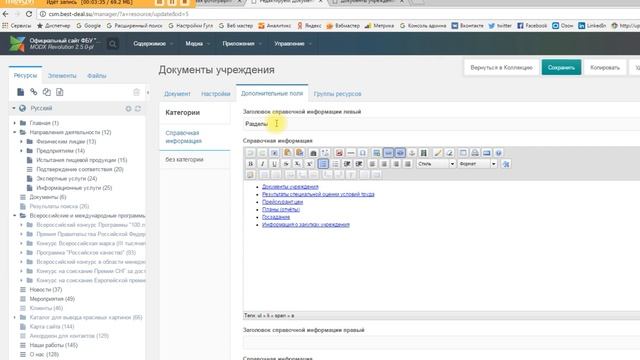The height and width of the screenshot is (360, 640).
Task: Click the Документы учреждения link in editor
Action: (x=290, y=187)
